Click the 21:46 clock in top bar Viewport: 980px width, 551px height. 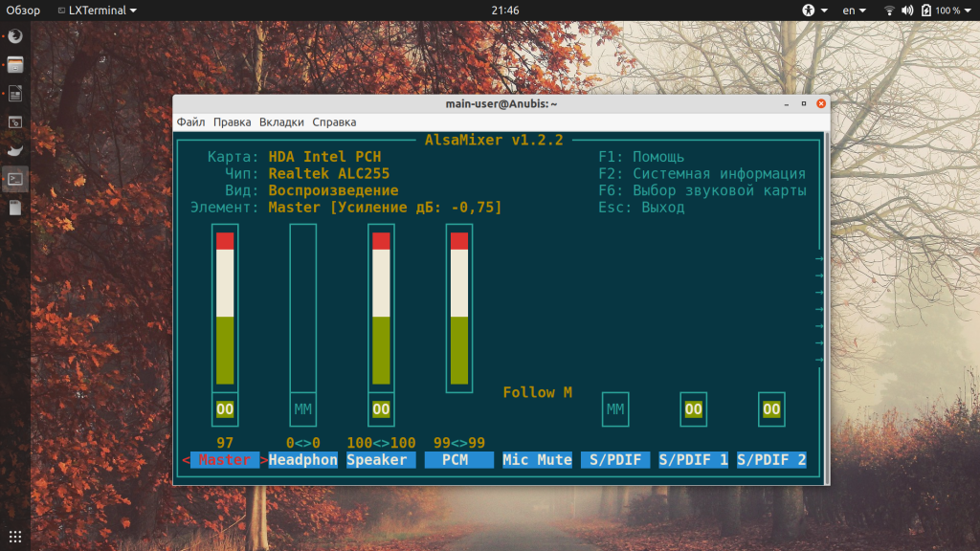click(x=505, y=10)
